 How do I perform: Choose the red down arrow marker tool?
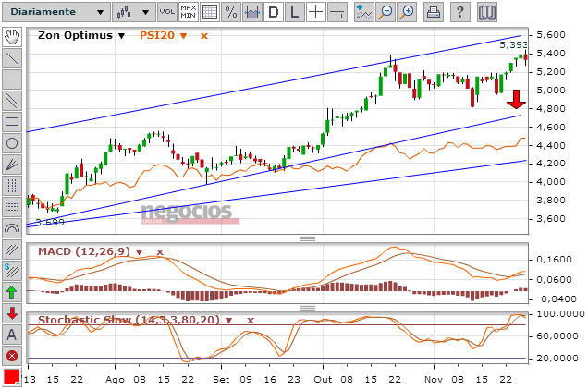pyautogui.click(x=12, y=313)
